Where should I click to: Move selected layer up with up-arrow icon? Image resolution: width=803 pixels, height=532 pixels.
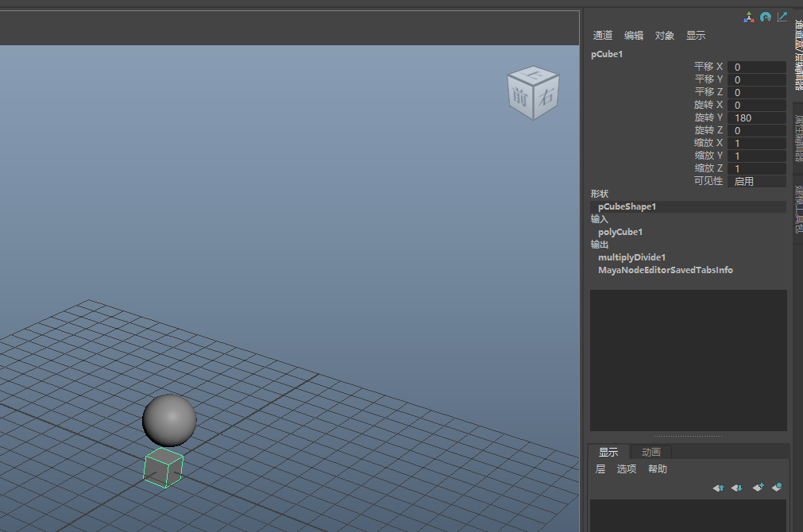click(x=718, y=488)
